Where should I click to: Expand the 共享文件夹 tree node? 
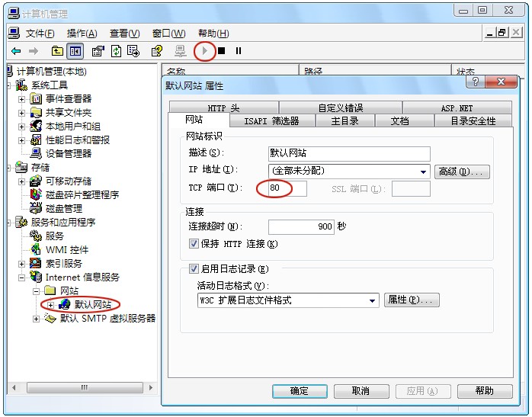tap(21, 113)
